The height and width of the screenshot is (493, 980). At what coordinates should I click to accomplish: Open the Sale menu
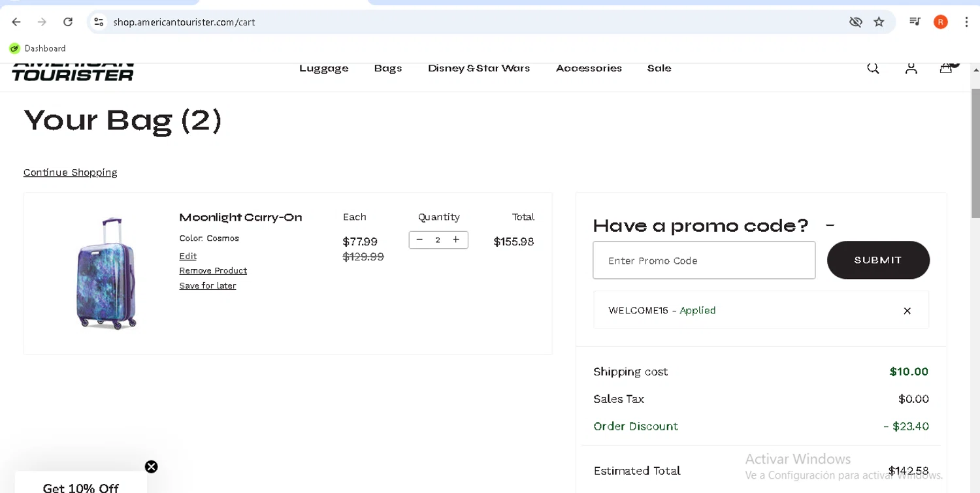pyautogui.click(x=659, y=69)
